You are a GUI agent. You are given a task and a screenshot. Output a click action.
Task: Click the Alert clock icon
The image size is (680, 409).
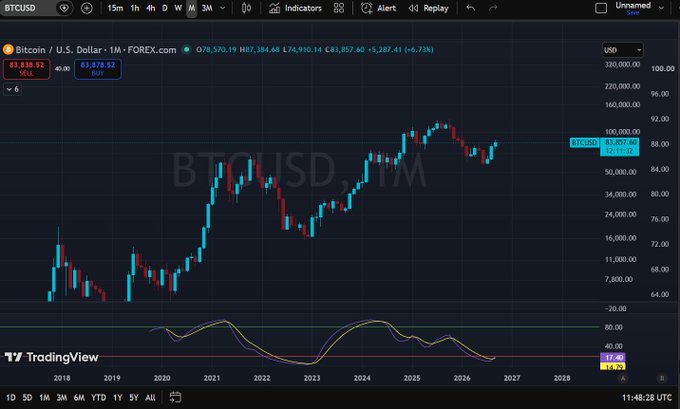pyautogui.click(x=366, y=8)
